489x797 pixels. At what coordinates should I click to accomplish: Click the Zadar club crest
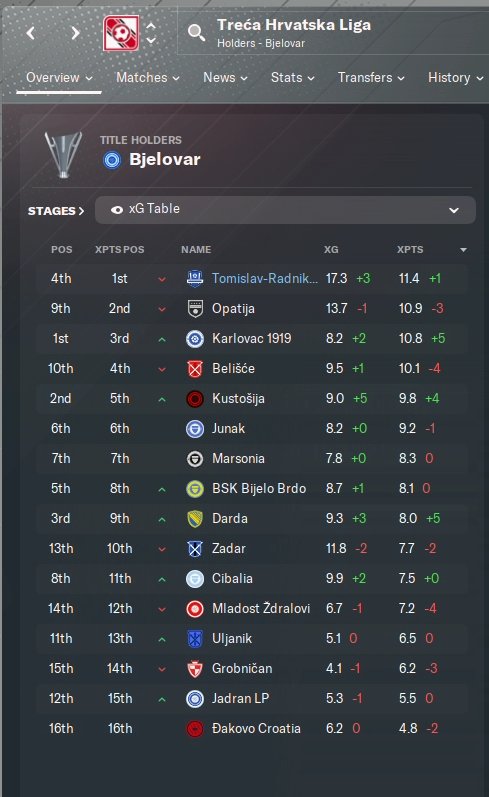click(195, 548)
